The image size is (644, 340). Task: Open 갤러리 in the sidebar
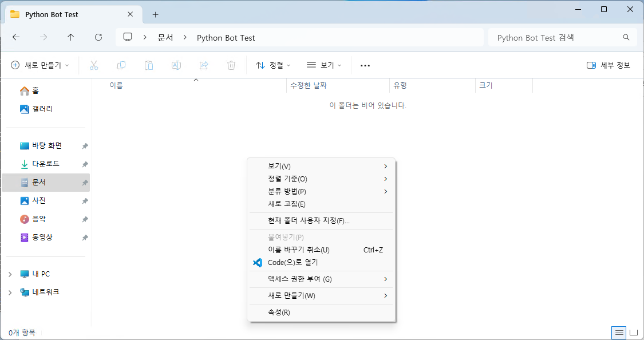coord(46,109)
